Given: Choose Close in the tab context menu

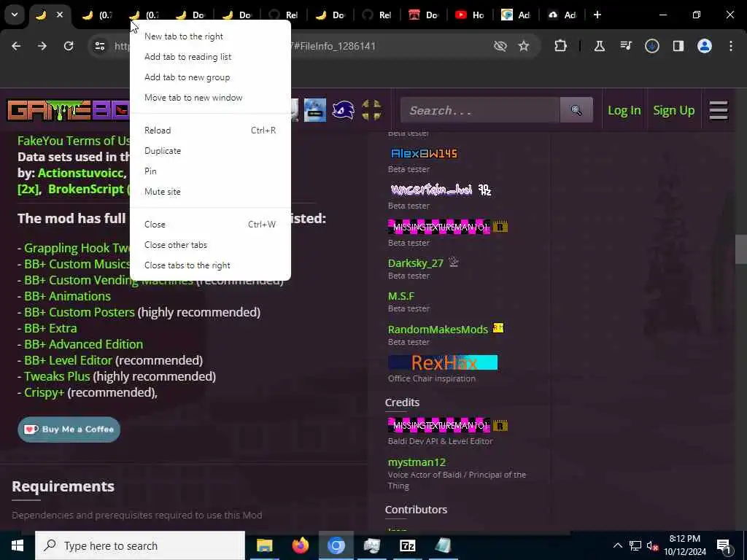Looking at the screenshot, I should (x=210, y=225).
